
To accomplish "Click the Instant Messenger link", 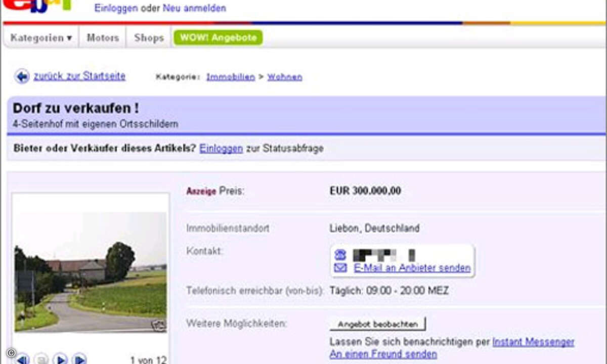I will click(533, 342).
